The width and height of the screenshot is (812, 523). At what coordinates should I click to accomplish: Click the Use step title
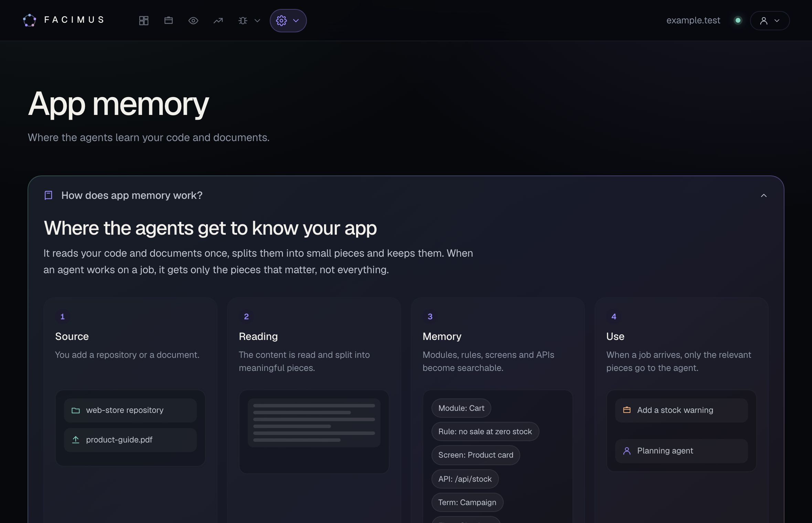(x=615, y=336)
